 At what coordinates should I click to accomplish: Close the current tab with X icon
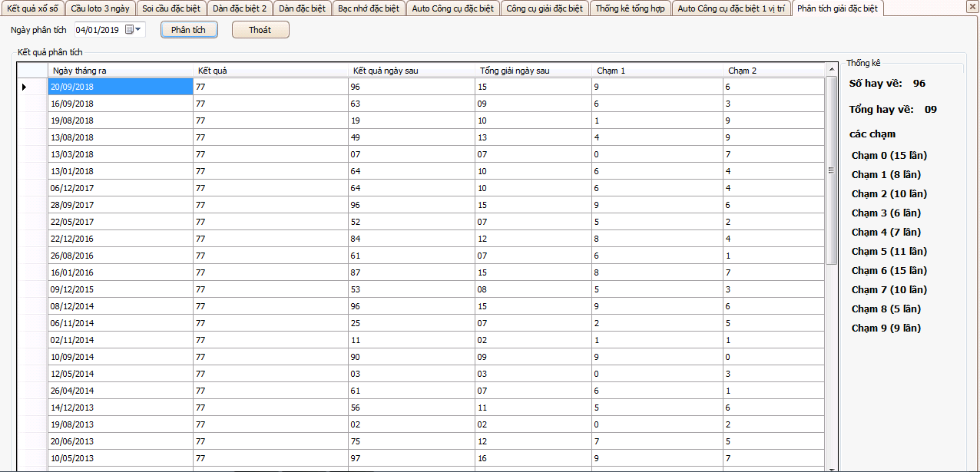tap(972, 7)
